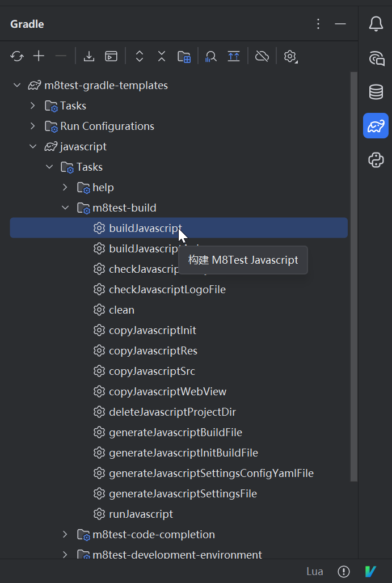
Task: Open Build Tool Settings gear icon
Action: click(x=290, y=56)
